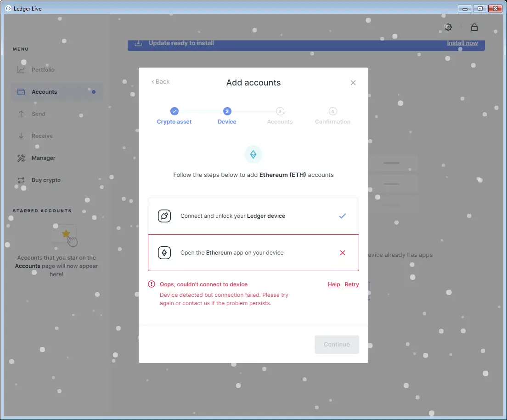This screenshot has width=507, height=420.
Task: Click the Help link
Action: [x=334, y=284]
